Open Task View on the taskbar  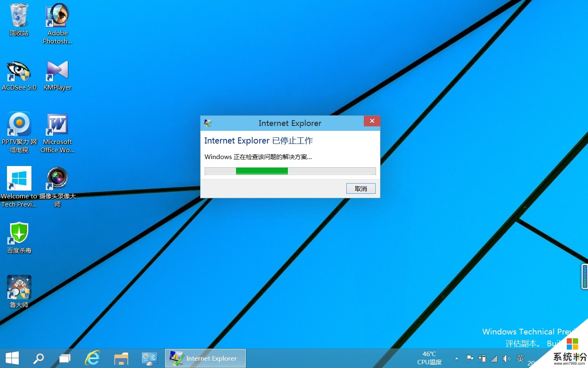pyautogui.click(x=65, y=358)
